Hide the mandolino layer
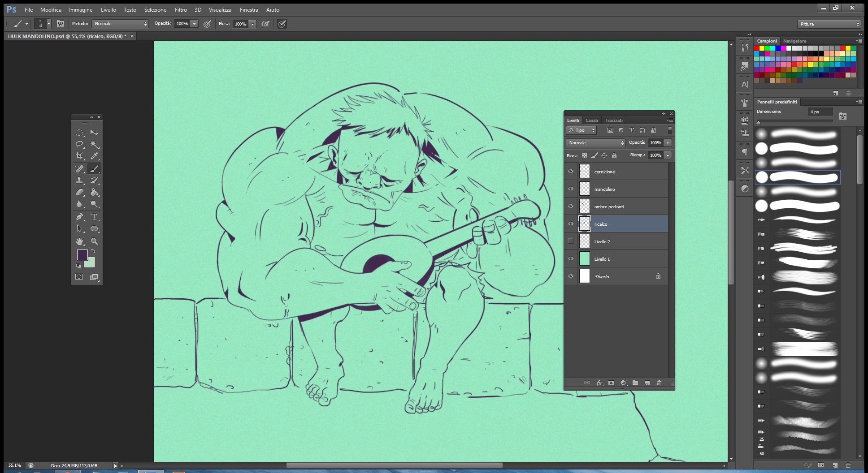Screen dimensions: 868x473 click(x=571, y=189)
